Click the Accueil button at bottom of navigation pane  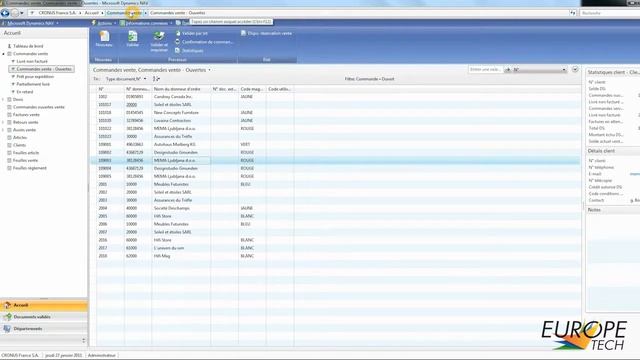tap(44, 305)
